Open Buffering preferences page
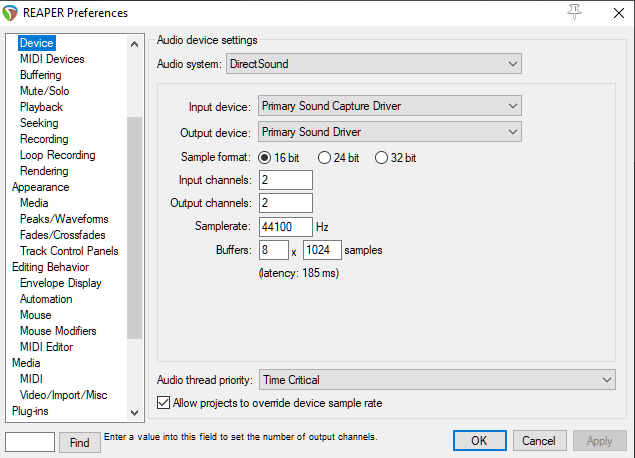The height and width of the screenshot is (458, 635). pos(40,75)
